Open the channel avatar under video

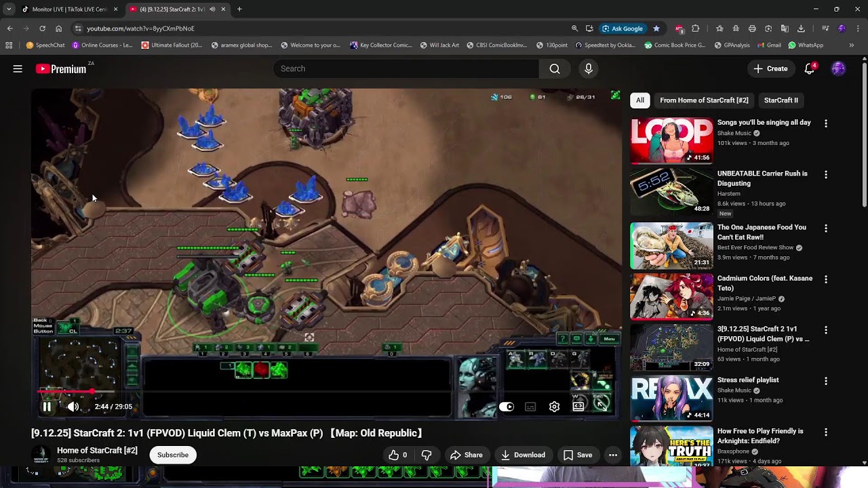(x=41, y=455)
